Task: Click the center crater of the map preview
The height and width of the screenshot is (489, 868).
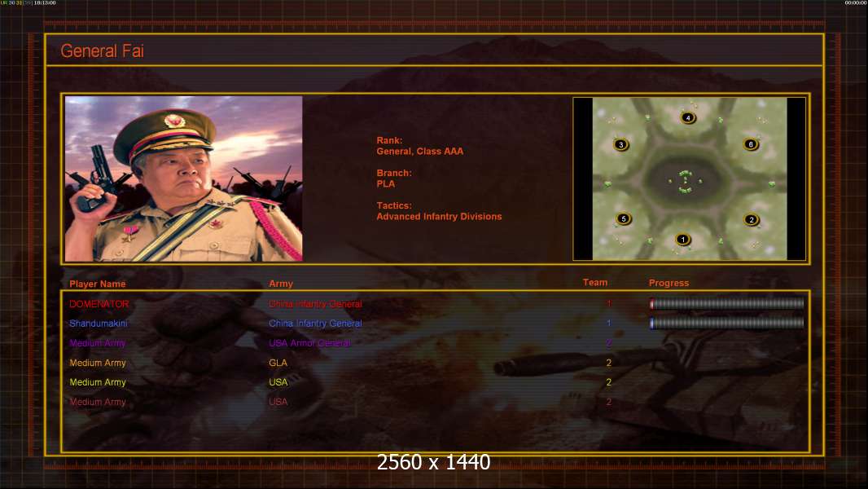Action: coord(686,181)
